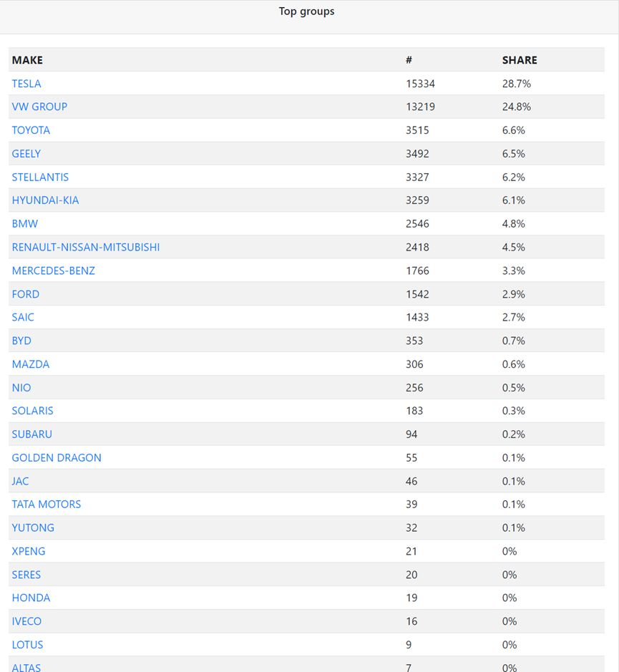The width and height of the screenshot is (619, 672).
Task: Click the SHARE column header
Action: point(520,60)
